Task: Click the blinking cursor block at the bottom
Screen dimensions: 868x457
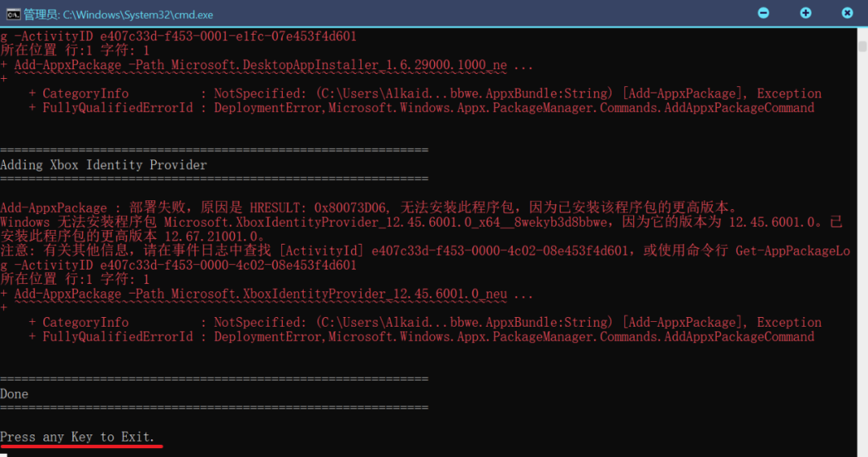Action: pyautogui.click(x=4, y=453)
